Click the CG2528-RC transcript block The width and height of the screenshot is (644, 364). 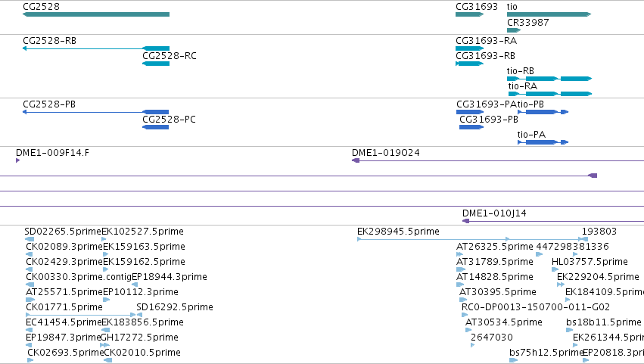tap(156, 64)
